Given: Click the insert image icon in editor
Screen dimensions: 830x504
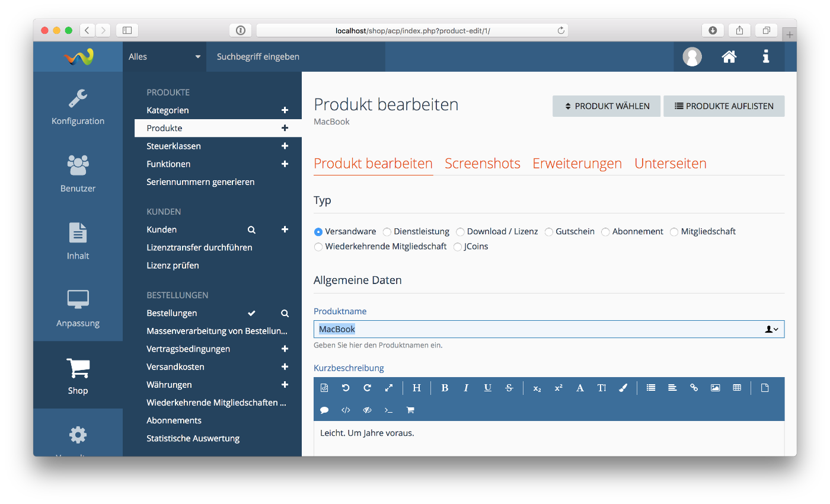Looking at the screenshot, I should click(715, 388).
